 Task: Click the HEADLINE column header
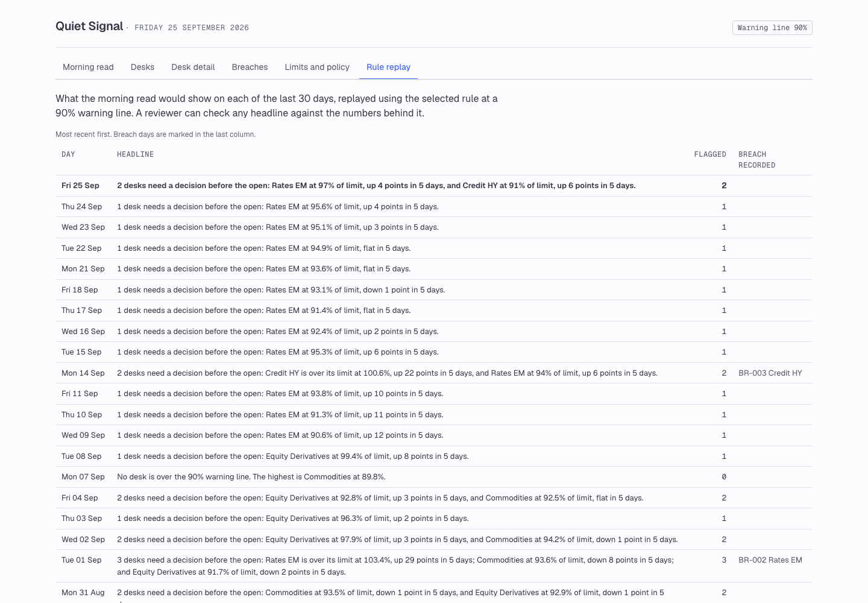coord(136,154)
